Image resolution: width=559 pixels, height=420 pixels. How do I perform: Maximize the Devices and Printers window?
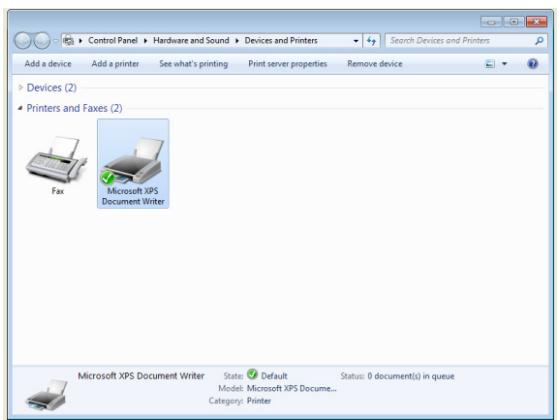(513, 22)
